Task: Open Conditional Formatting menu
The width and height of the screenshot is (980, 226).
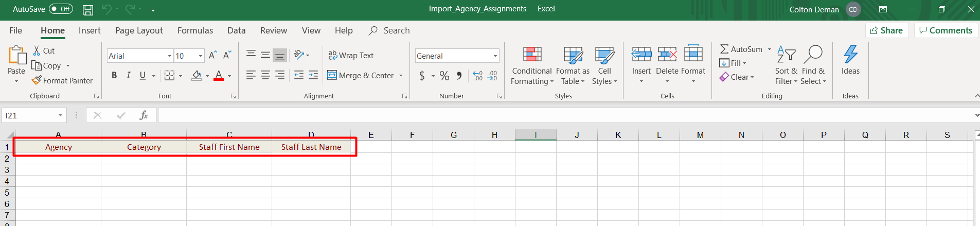Action: click(x=532, y=65)
